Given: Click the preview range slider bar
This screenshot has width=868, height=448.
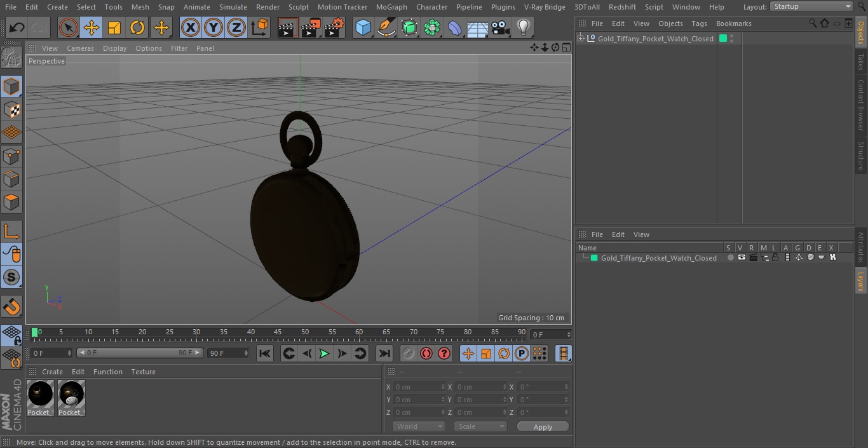Looking at the screenshot, I should pos(140,353).
